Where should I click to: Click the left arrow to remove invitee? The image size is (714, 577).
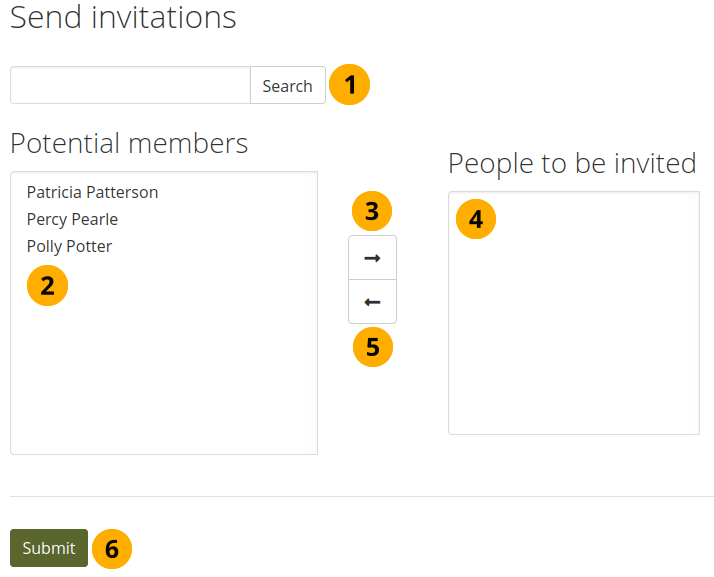(372, 302)
